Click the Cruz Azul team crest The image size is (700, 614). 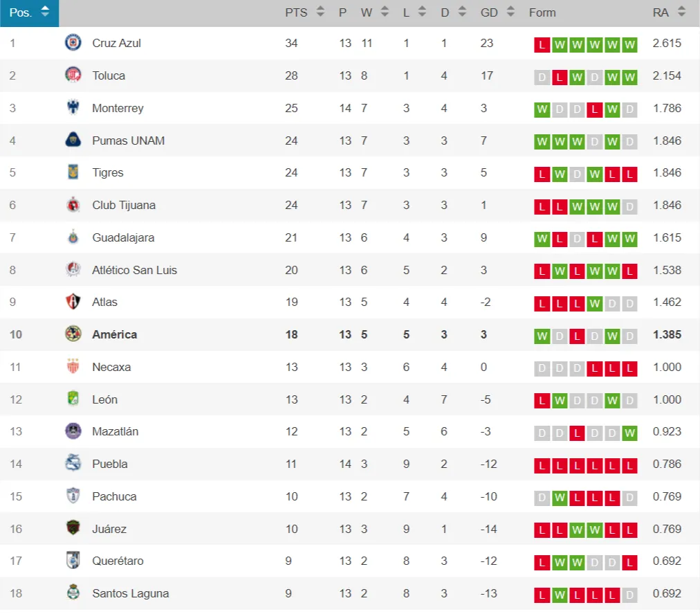pos(73,43)
